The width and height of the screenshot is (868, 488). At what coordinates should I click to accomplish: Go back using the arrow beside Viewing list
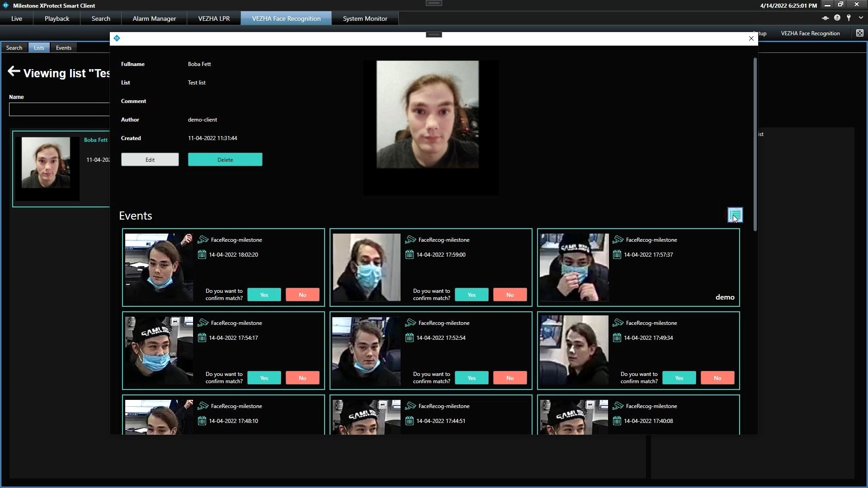[14, 71]
